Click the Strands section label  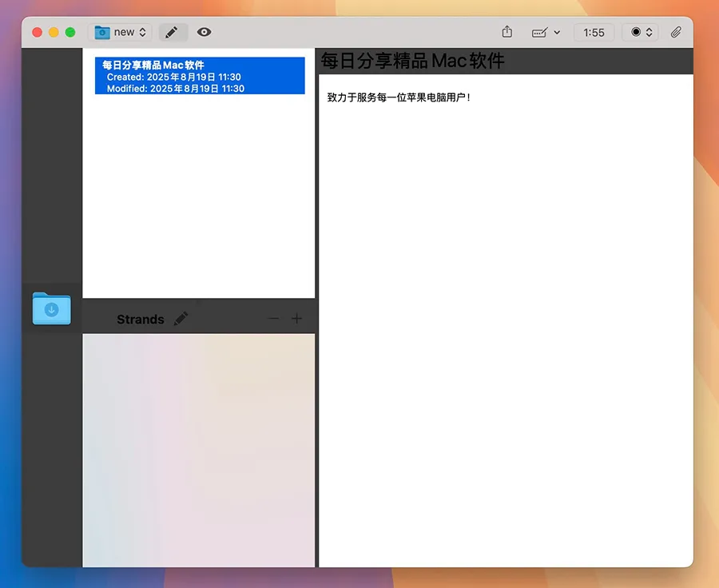(x=140, y=320)
